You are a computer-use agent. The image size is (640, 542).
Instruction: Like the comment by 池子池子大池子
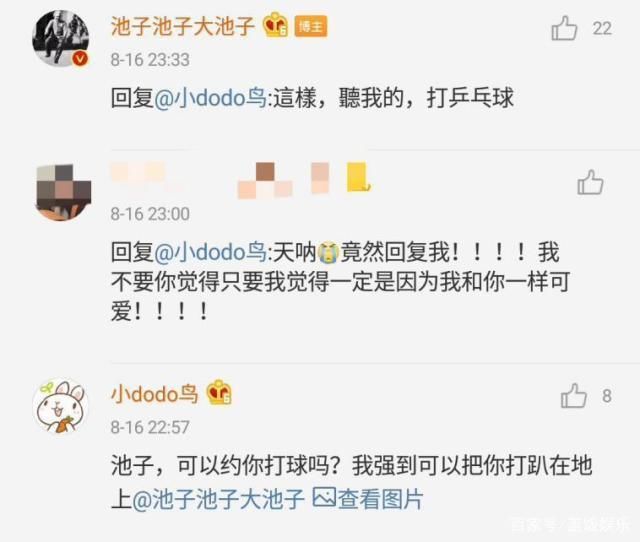[x=564, y=28]
